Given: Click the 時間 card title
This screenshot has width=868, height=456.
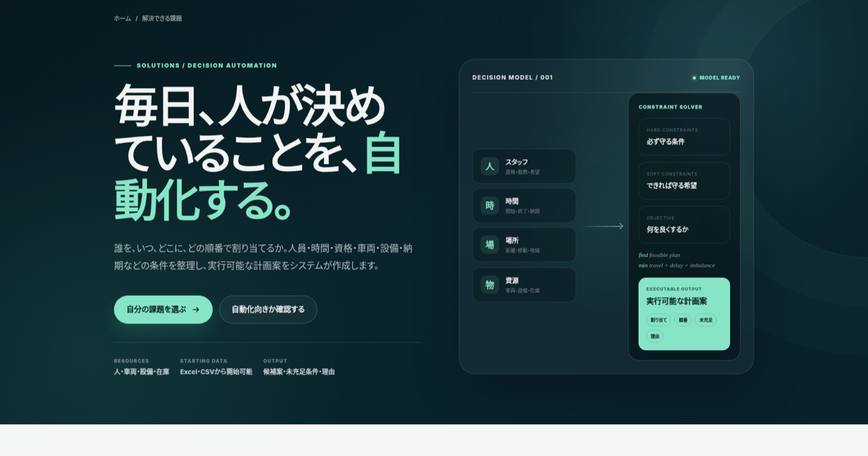Looking at the screenshot, I should click(512, 200).
